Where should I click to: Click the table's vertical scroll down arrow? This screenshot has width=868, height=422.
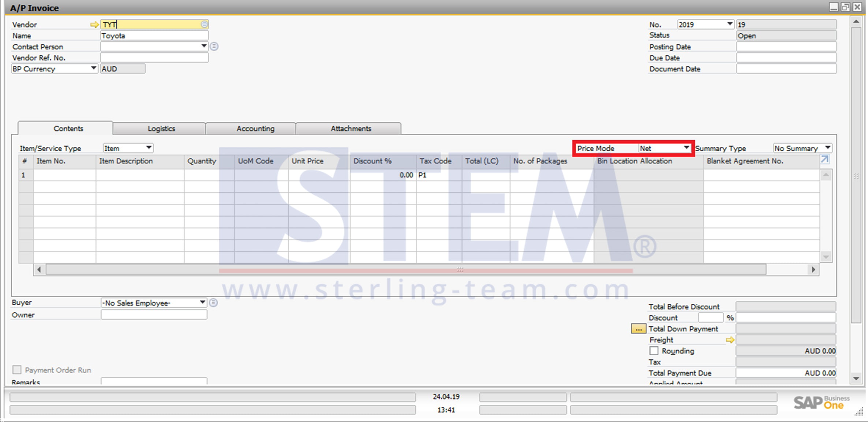(x=826, y=257)
